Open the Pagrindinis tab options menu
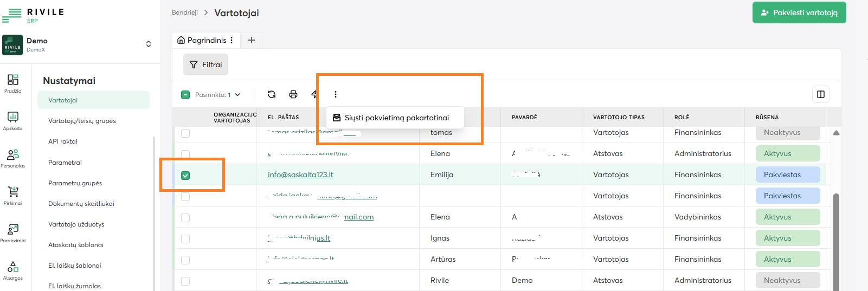The image size is (868, 291). 232,40
